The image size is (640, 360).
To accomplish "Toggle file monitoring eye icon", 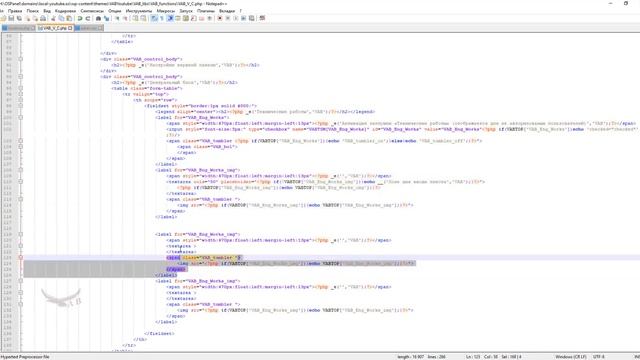I will coord(209,18).
